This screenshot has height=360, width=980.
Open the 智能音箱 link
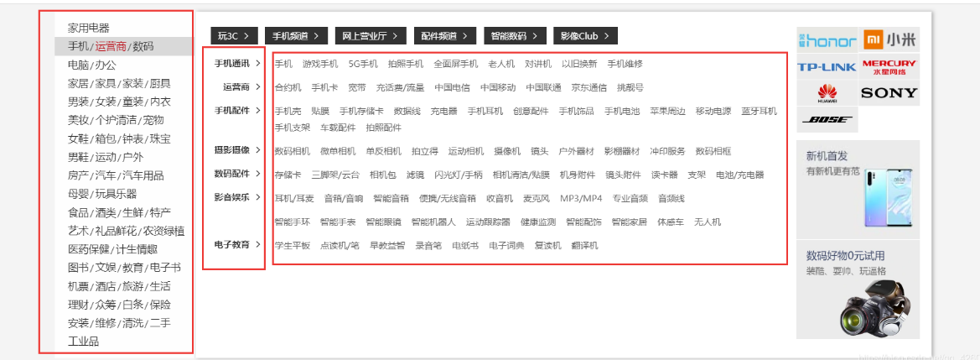point(391,199)
